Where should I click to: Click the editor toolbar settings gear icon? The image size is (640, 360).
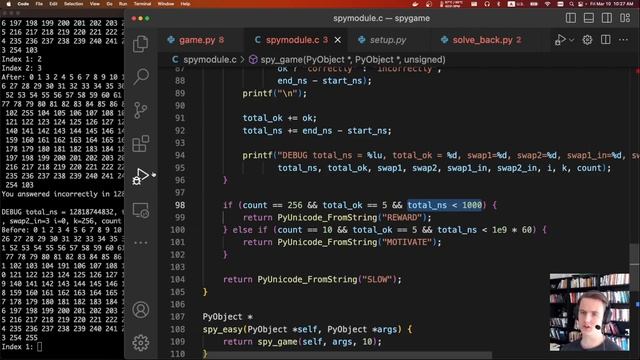(x=587, y=40)
